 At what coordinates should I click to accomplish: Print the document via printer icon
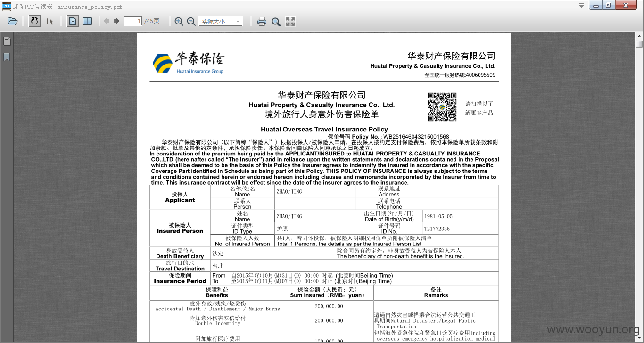tap(262, 21)
